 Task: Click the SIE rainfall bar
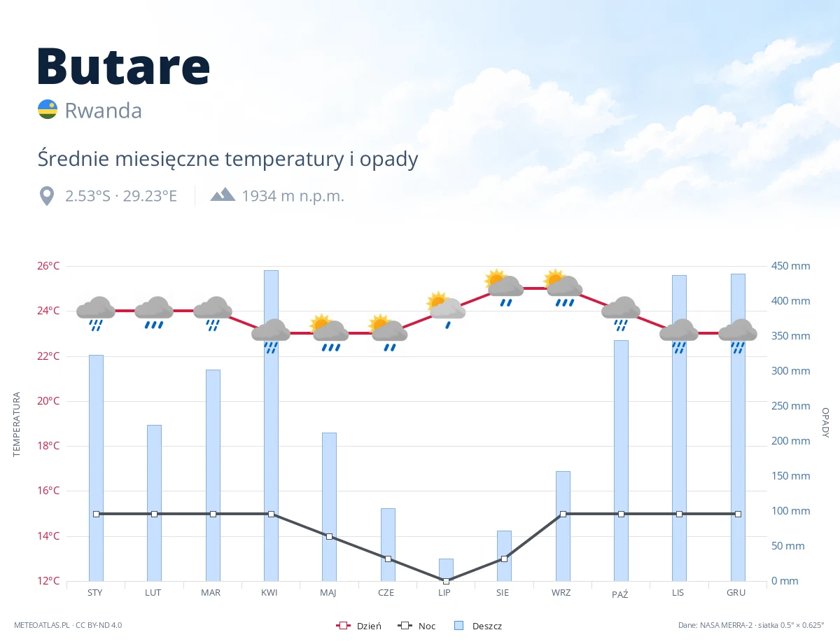click(505, 556)
